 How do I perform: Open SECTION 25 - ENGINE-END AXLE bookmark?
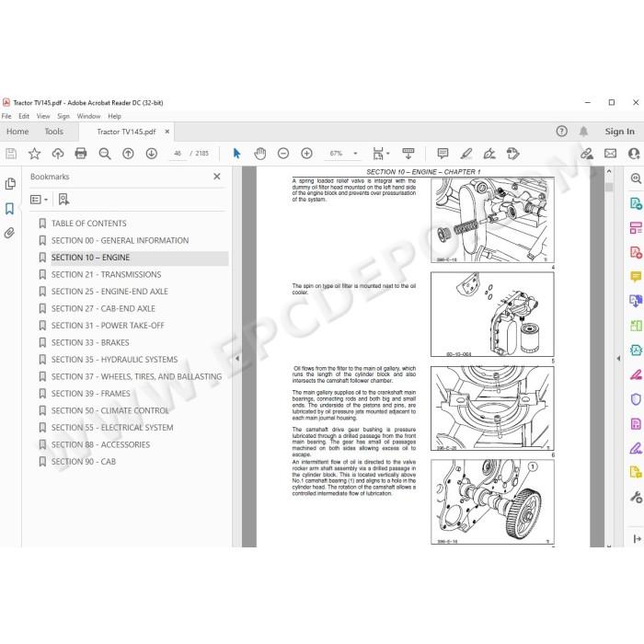pos(109,292)
